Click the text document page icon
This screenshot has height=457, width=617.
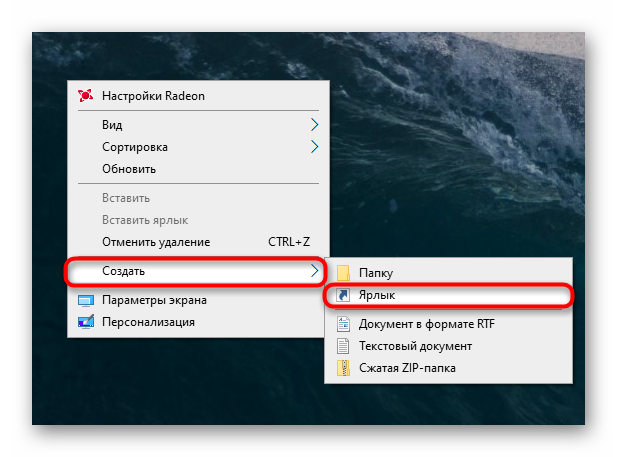coord(343,346)
